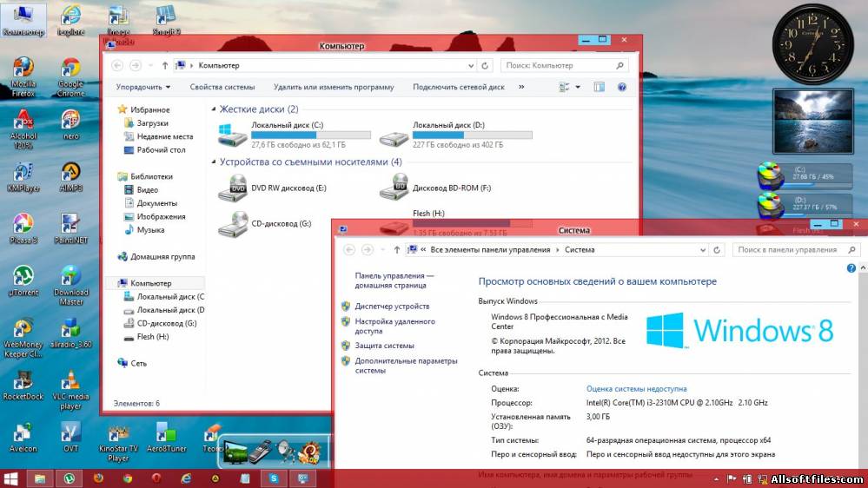Click the Оценка системы недоступна link
868x488 pixels.
point(636,389)
